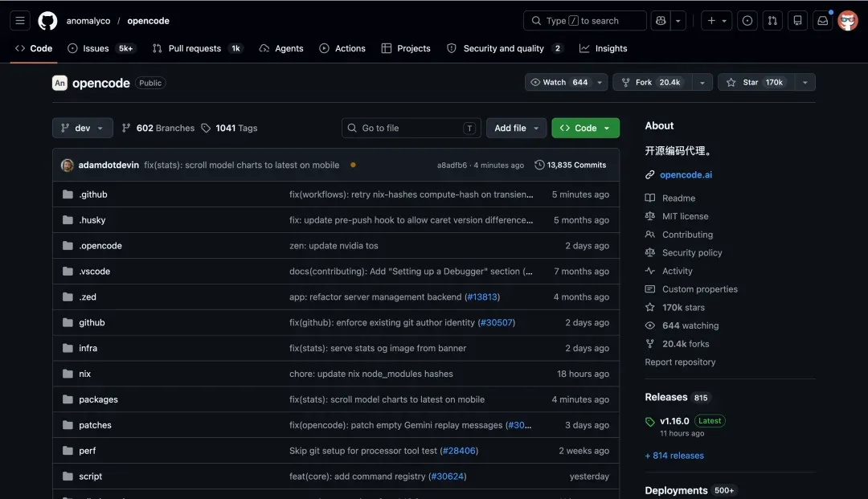Open the green Code dropdown button
Screen dimensions: 868x499
click(585, 129)
